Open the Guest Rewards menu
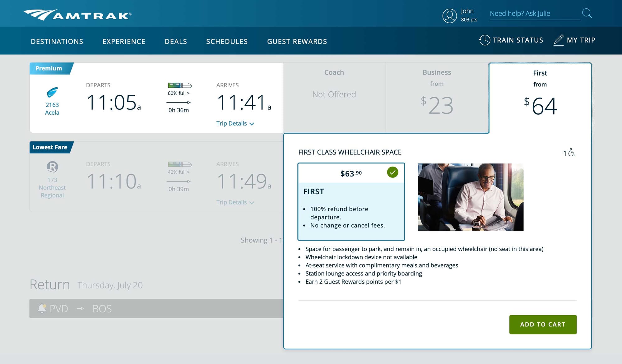 point(297,41)
